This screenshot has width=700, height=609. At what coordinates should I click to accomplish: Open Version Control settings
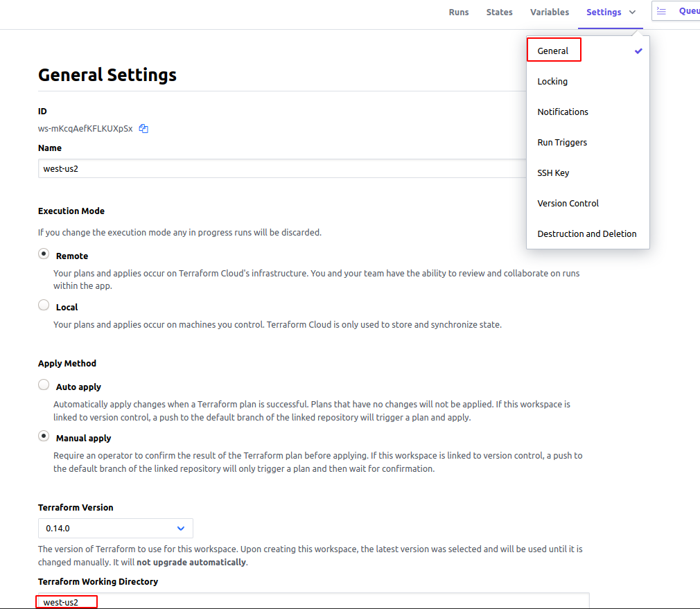tap(588, 203)
